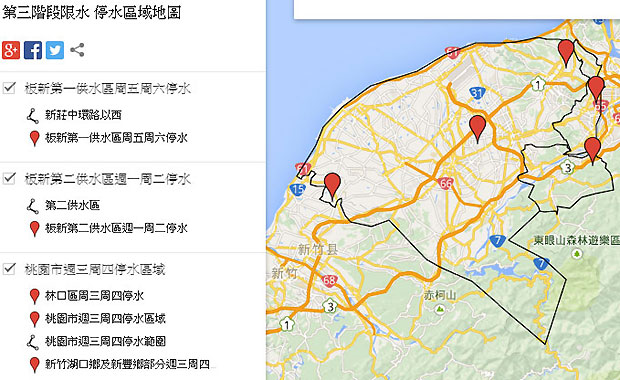Select 新莊中環路以西 polyline item
Screen dimensions: 620x380
point(83,115)
